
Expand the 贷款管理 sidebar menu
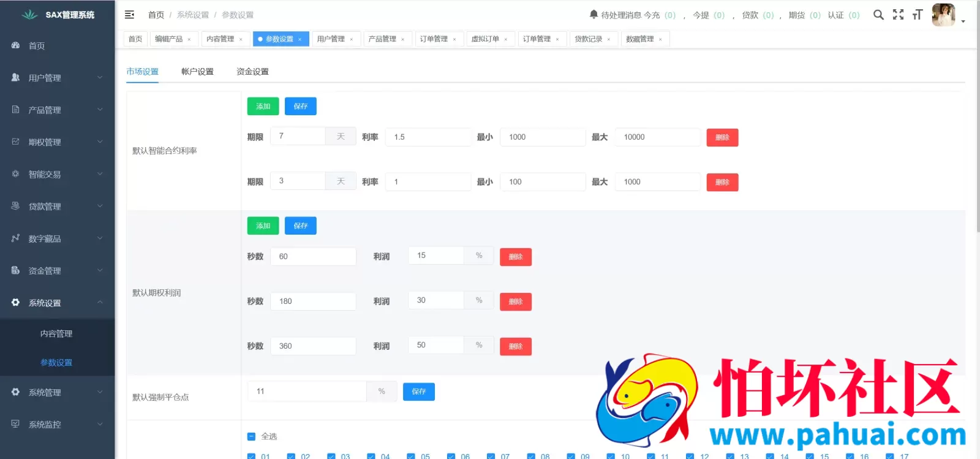[x=58, y=207]
